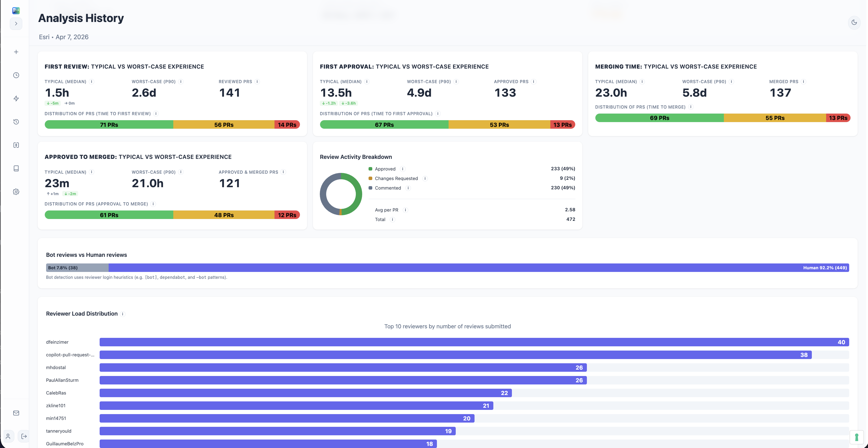Expand the sidebar with the chevron button
Viewport: 868px width, 448px height.
coord(16,24)
